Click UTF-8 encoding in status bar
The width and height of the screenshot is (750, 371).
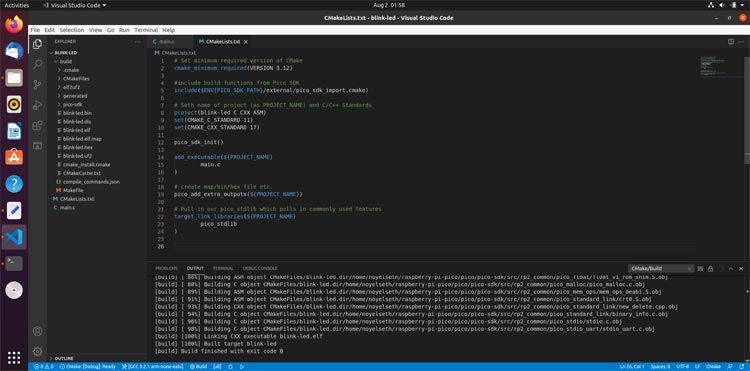coord(683,367)
